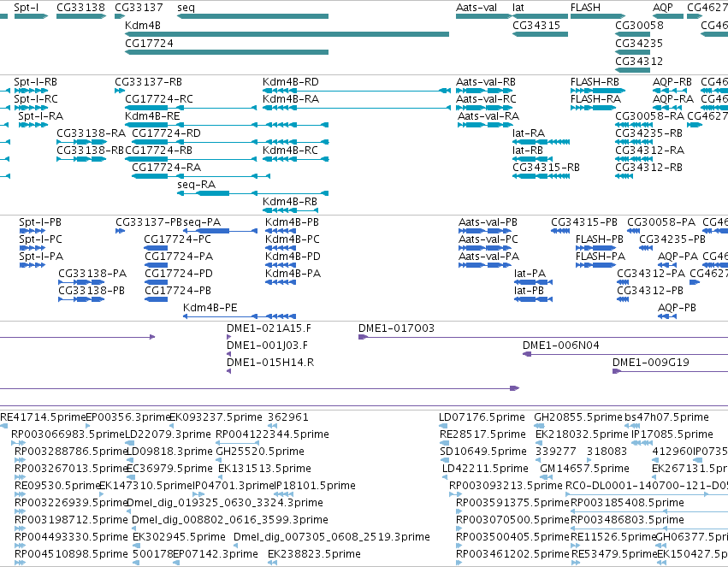The image size is (728, 567).
Task: Select EST SD10649.5prime label
Action: 483,452
